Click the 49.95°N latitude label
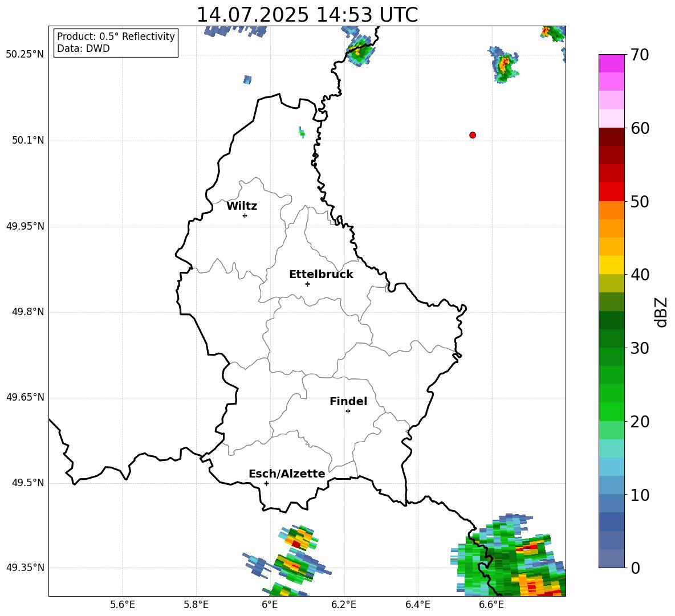Screen dimensions: 675x616 tap(25, 226)
